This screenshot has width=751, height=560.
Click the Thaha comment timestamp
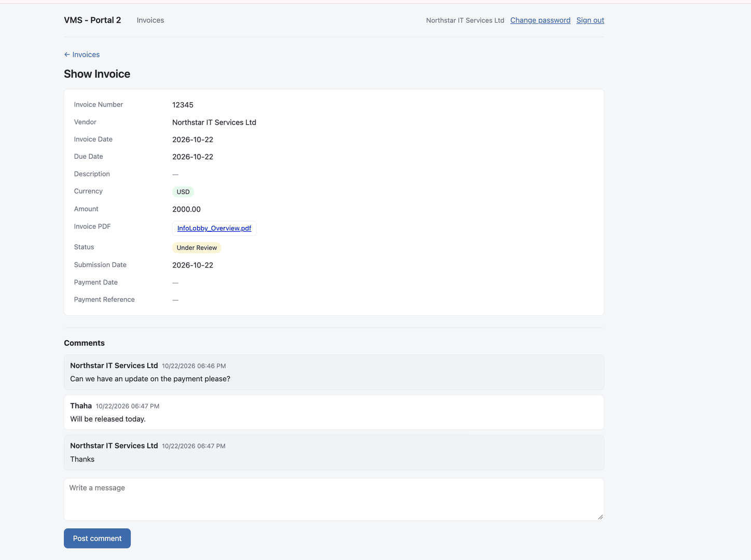click(x=128, y=407)
